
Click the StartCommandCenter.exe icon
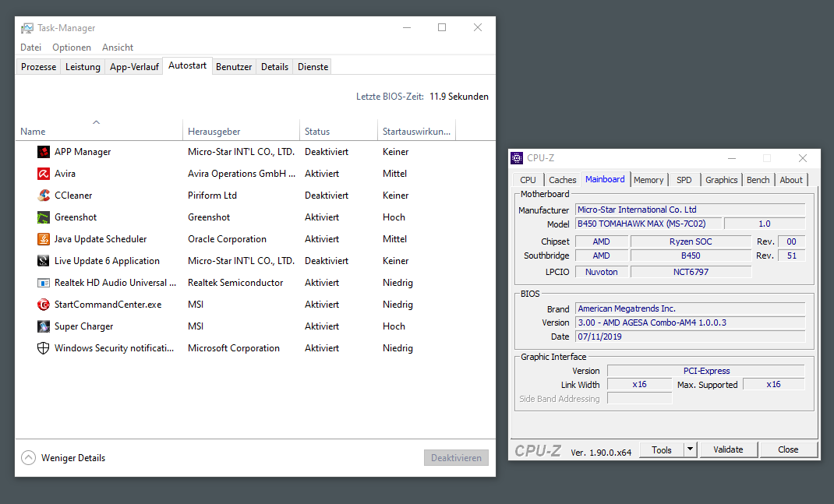tap(44, 305)
